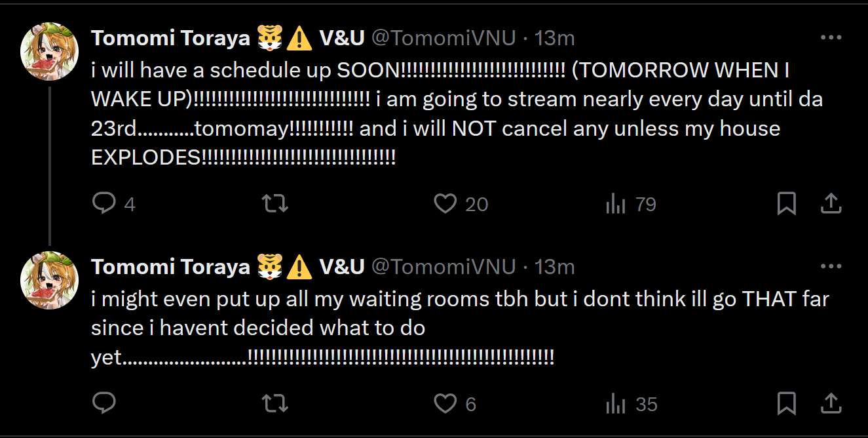Image resolution: width=868 pixels, height=438 pixels.
Task: View analytics of tweet with 79 views
Action: 616,205
